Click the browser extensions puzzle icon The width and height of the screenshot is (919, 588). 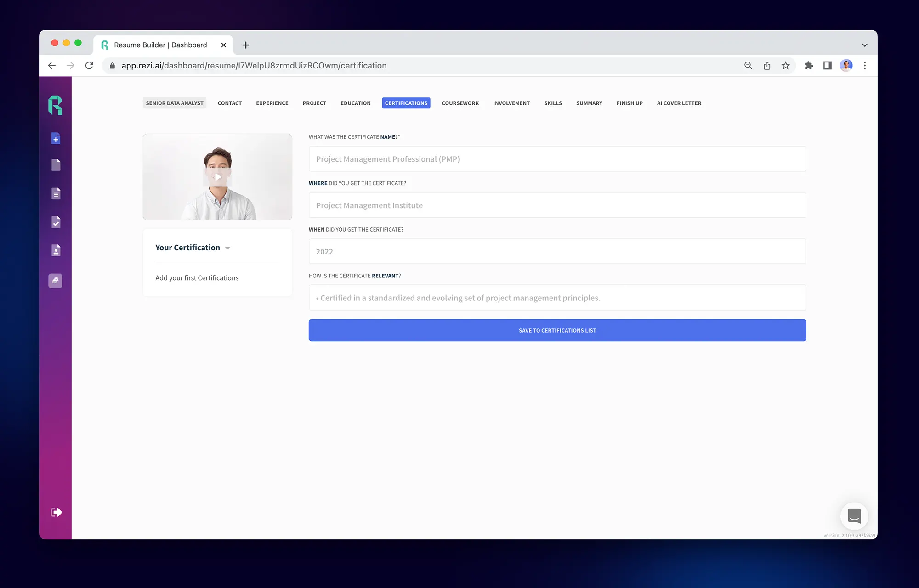(x=809, y=65)
